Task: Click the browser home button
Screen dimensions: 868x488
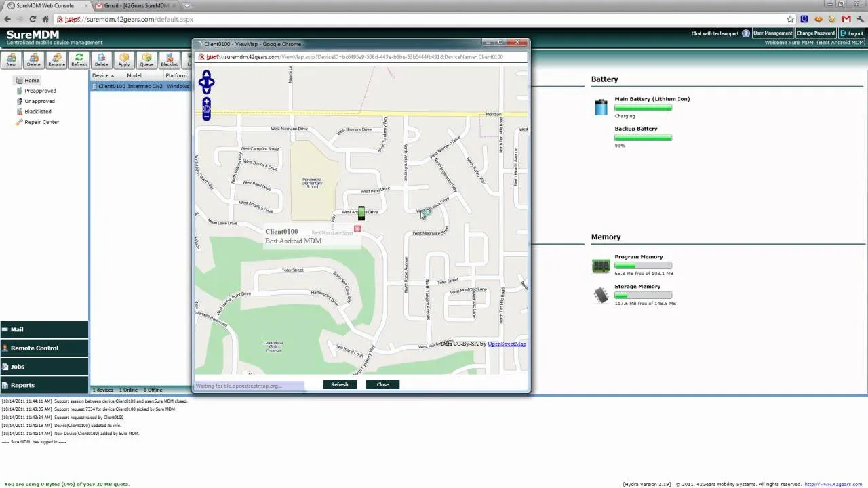Action: (45, 19)
